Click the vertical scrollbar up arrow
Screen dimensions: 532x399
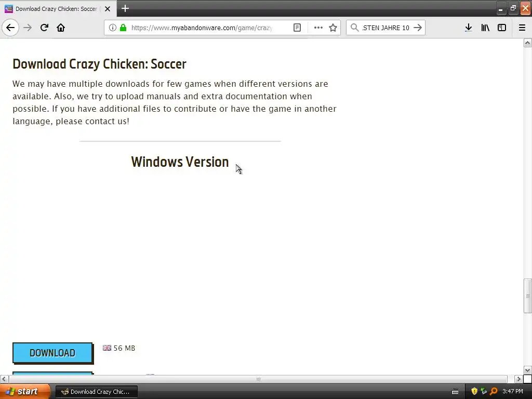(x=528, y=43)
